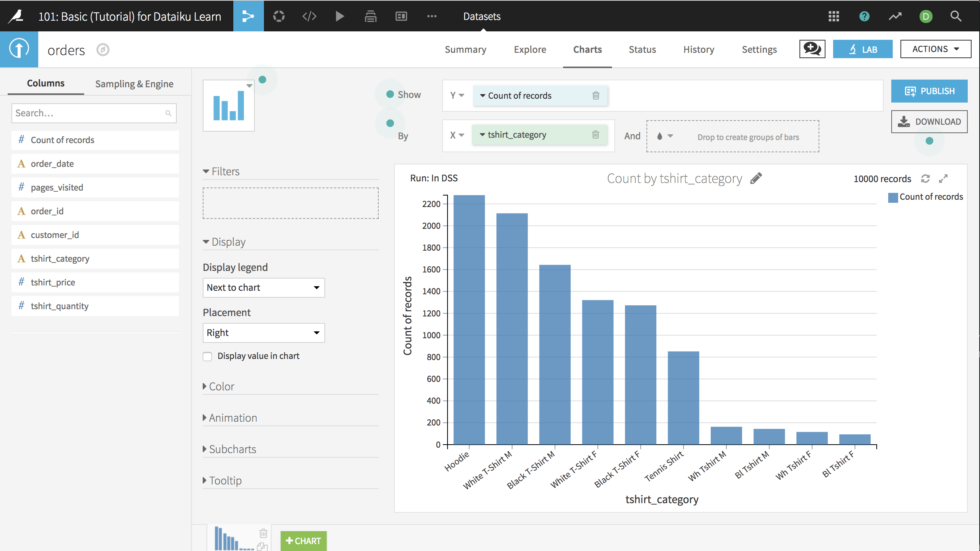Image resolution: width=980 pixels, height=551 pixels.
Task: Open the LAB panel
Action: click(x=863, y=49)
